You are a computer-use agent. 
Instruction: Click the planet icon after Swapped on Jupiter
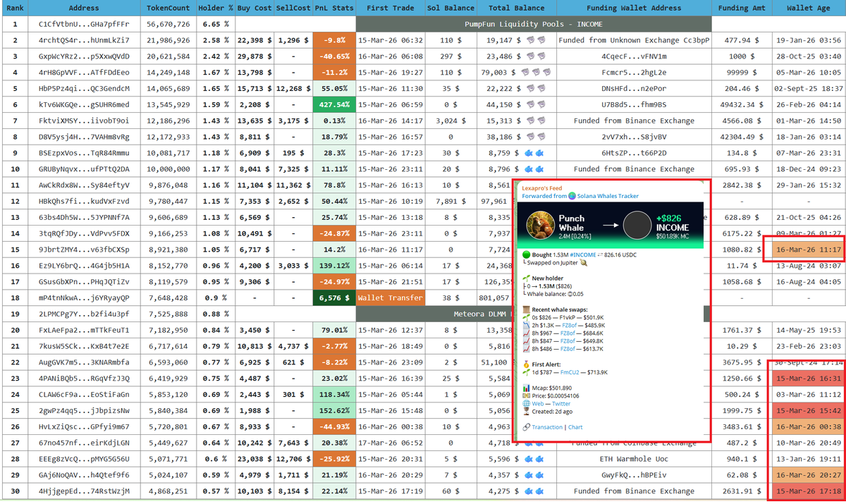584,263
